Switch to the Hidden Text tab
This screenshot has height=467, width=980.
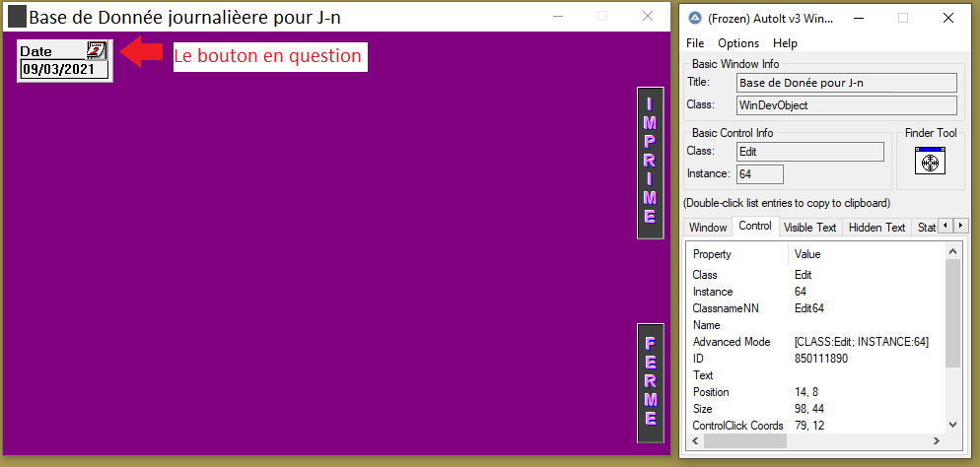click(876, 228)
